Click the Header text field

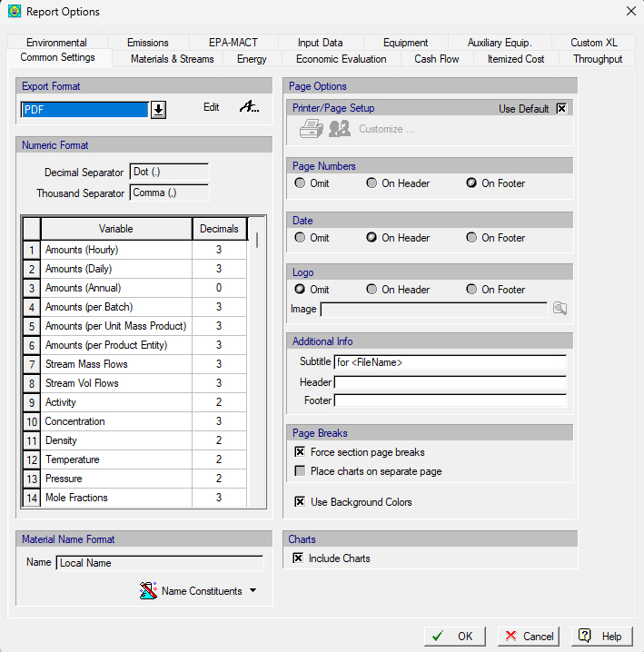pyautogui.click(x=451, y=382)
